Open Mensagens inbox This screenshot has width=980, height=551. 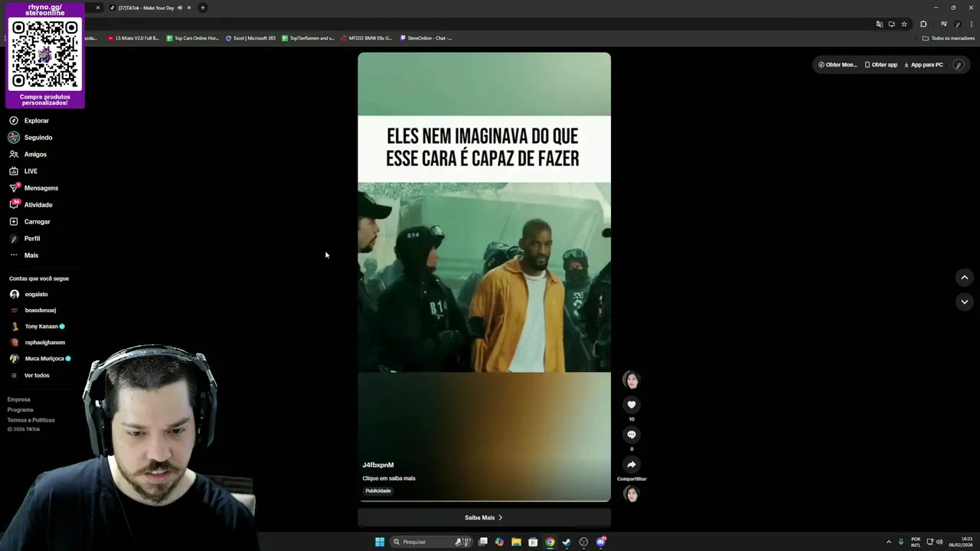[x=34, y=188]
